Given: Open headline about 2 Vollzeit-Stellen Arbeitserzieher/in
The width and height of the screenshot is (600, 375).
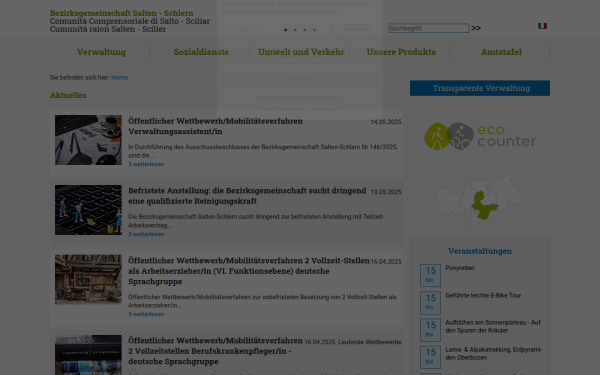Looking at the screenshot, I should tap(249, 271).
